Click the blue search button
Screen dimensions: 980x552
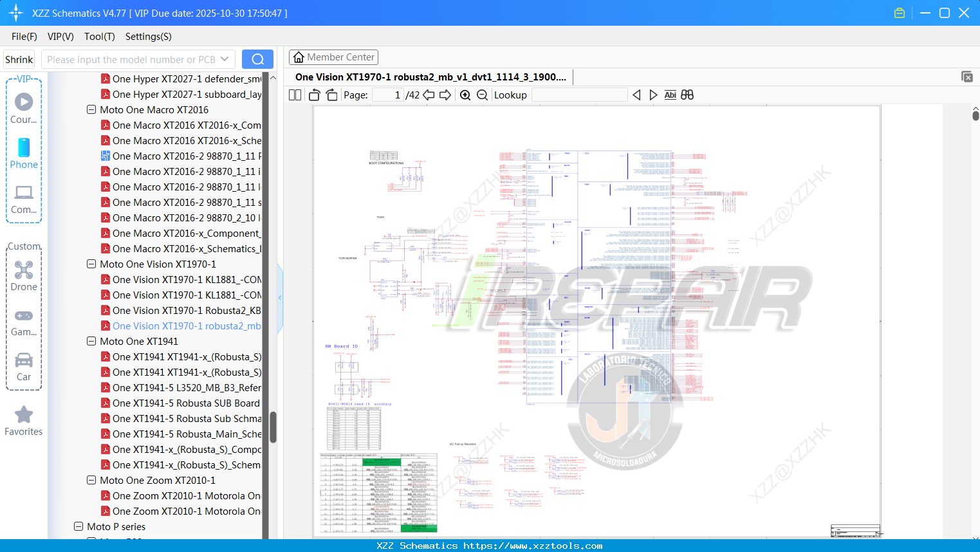[x=257, y=59]
